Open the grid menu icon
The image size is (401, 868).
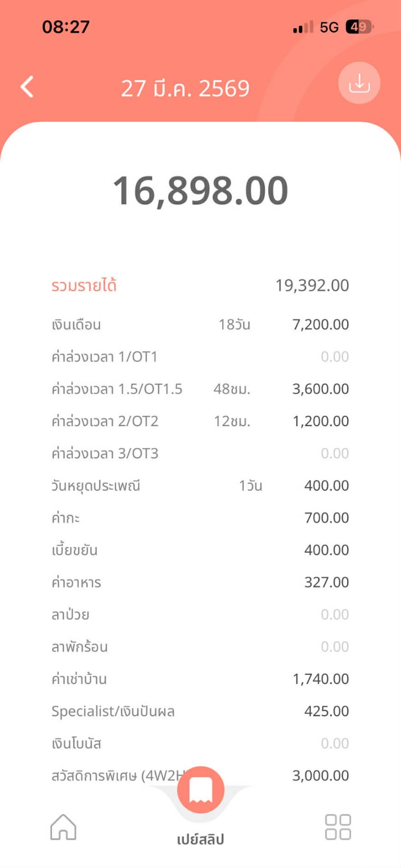(338, 826)
